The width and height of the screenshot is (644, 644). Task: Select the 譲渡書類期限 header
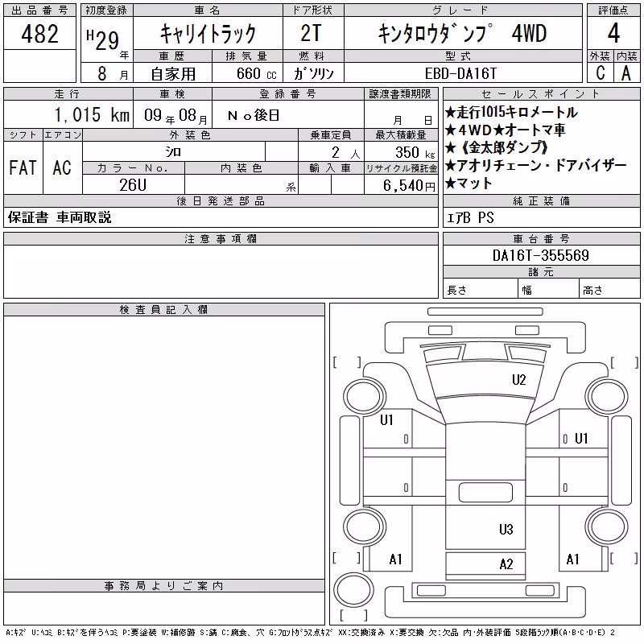tap(400, 94)
